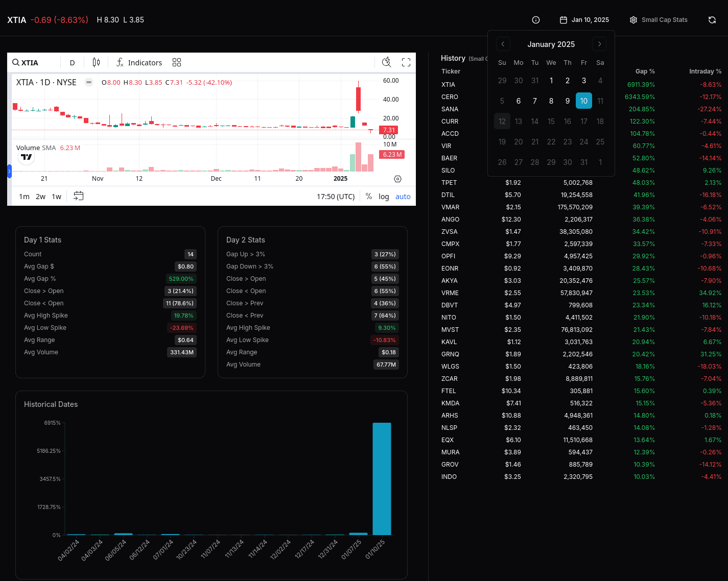
Task: Select VRME ticker row
Action: pyautogui.click(x=581, y=293)
